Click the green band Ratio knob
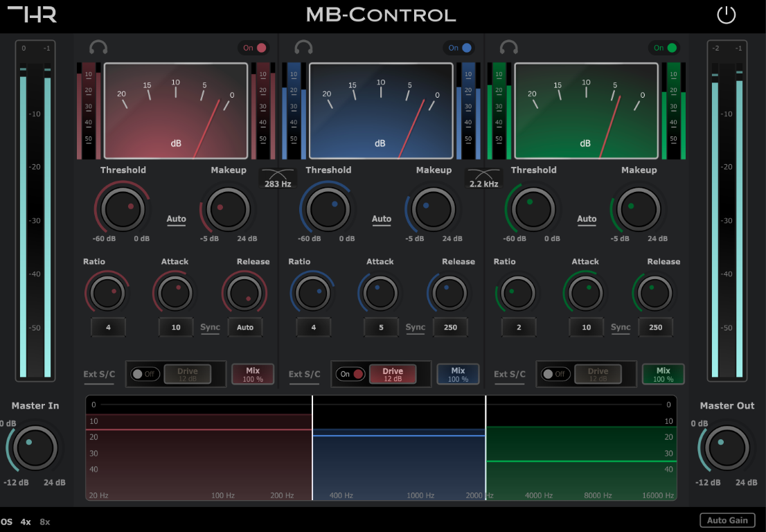 tap(518, 293)
